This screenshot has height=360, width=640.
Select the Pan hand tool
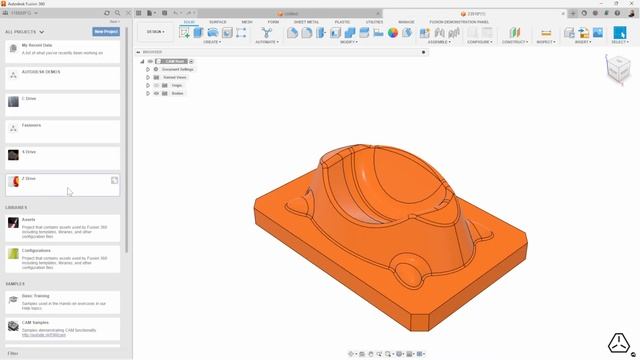click(x=371, y=354)
